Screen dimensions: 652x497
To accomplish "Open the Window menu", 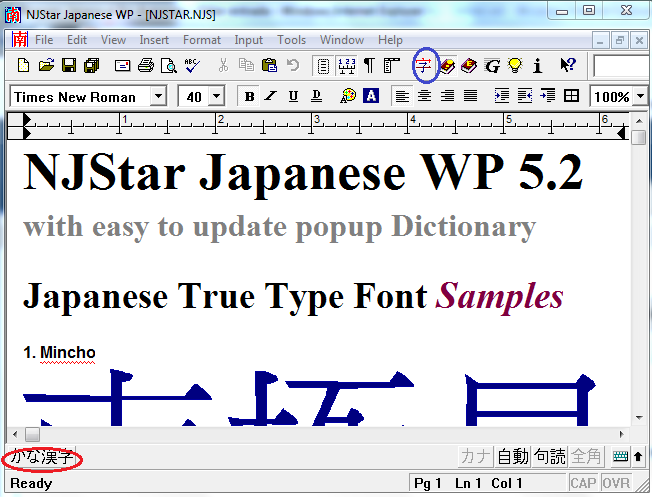I will click(342, 40).
